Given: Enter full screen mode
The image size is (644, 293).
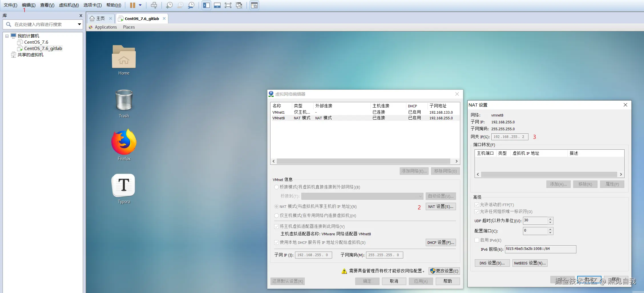Looking at the screenshot, I should (x=228, y=5).
